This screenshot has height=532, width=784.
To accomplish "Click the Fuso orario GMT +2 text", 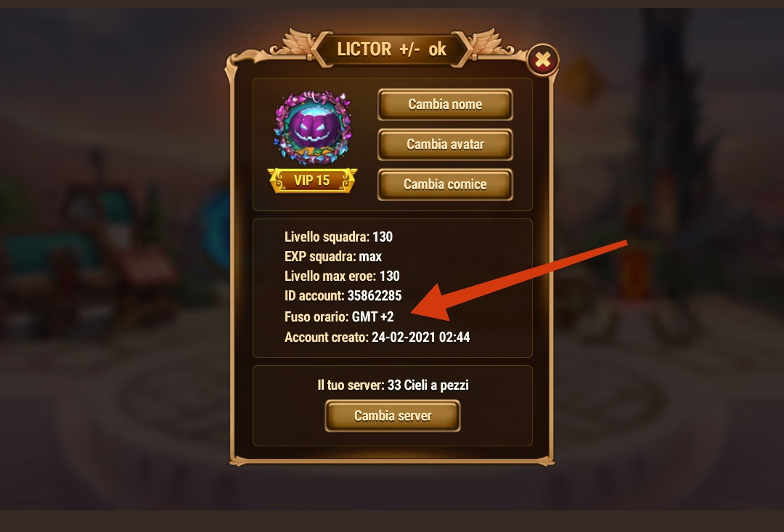I will [339, 316].
